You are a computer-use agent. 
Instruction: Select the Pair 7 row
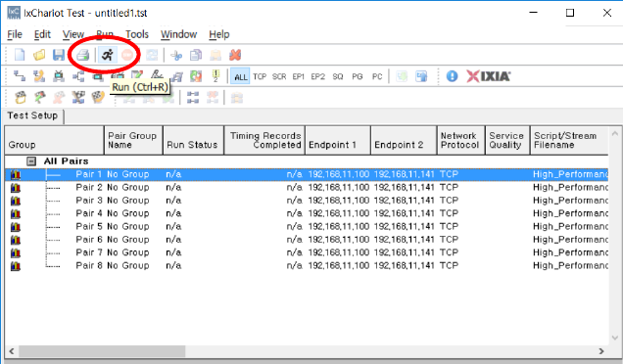tap(307, 252)
